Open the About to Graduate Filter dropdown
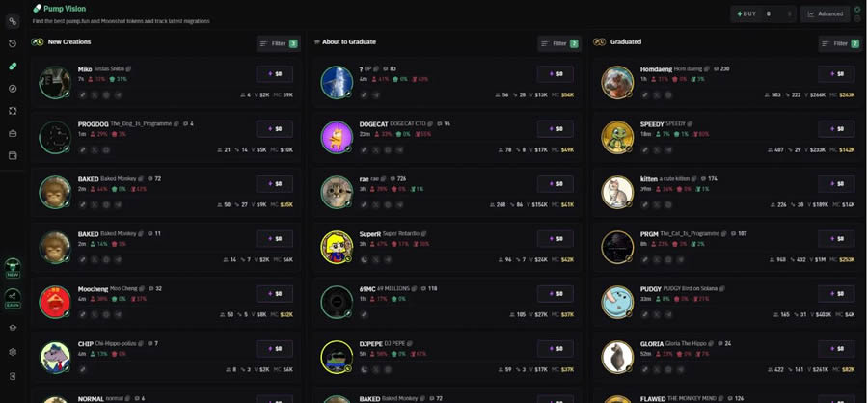The height and width of the screenshot is (403, 868). (x=559, y=43)
